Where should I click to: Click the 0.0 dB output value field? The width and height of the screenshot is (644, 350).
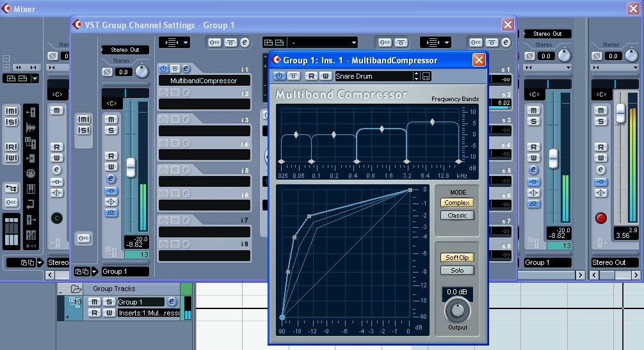point(457,292)
